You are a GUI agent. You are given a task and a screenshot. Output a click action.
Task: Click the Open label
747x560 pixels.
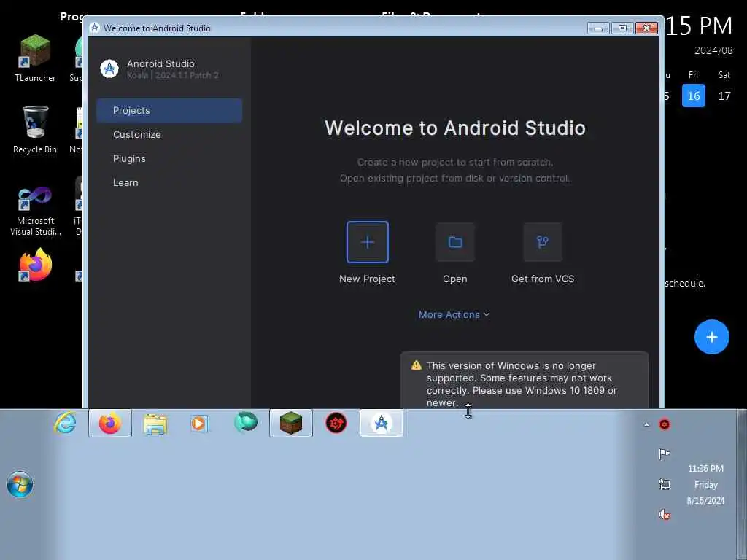pyautogui.click(x=455, y=279)
